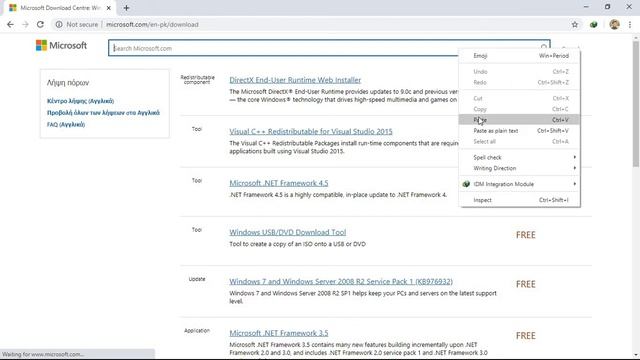Bookmark this page with the star icon
Viewport: 640px width, 360px height.
[x=575, y=24]
